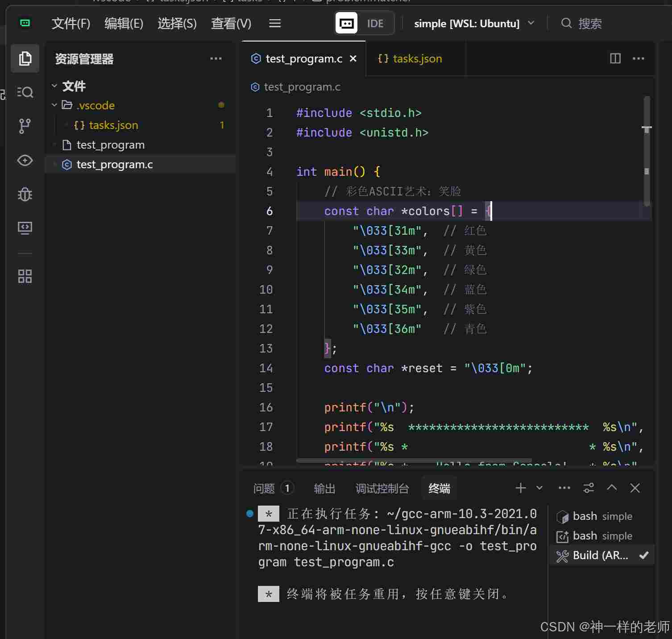672x639 pixels.
Task: Open the simple [WSL: Ubuntu] workspace dropdown
Action: pos(474,23)
